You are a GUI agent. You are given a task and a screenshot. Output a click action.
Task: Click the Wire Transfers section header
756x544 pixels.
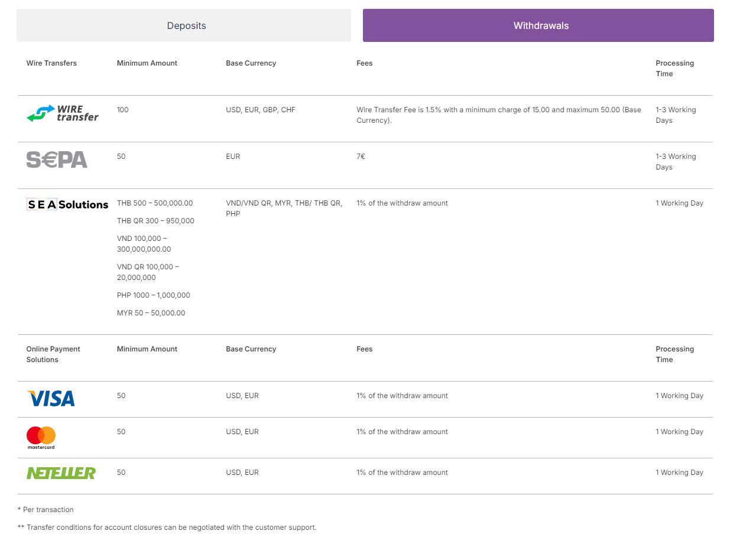pos(51,63)
